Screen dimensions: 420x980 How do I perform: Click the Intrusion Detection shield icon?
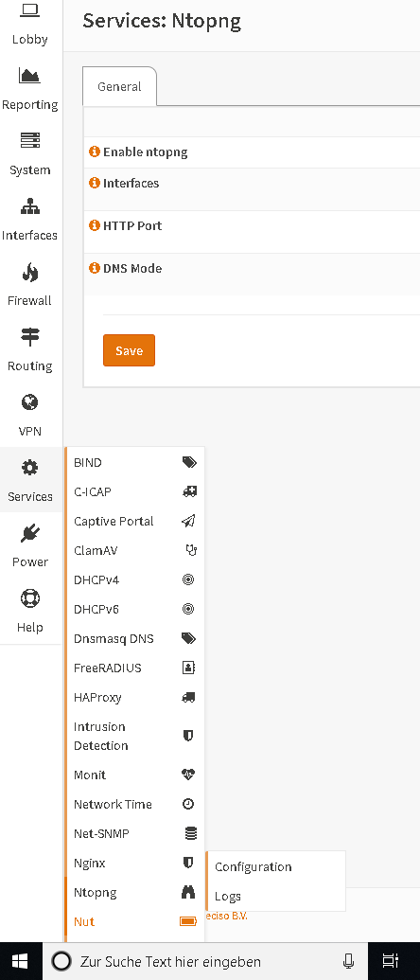pos(188,736)
